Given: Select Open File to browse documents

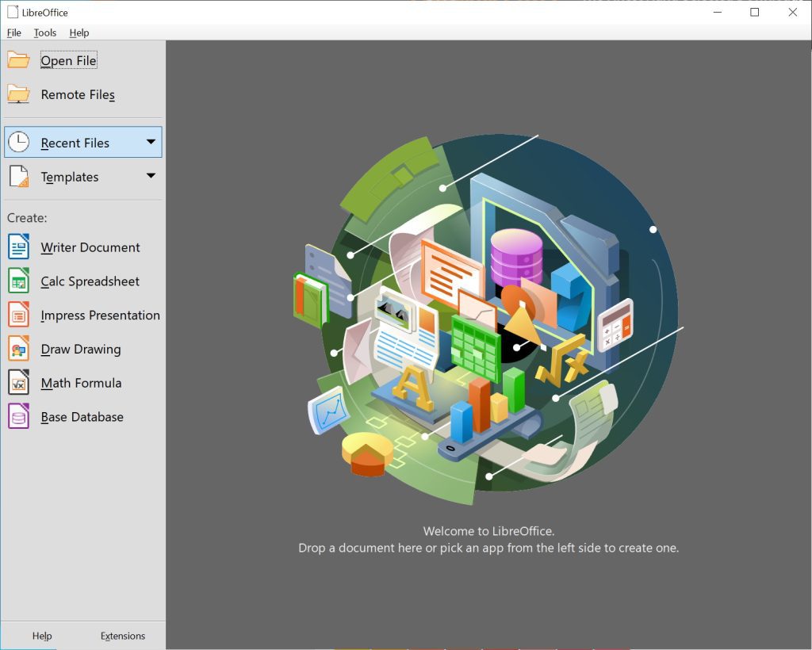Looking at the screenshot, I should [x=69, y=59].
